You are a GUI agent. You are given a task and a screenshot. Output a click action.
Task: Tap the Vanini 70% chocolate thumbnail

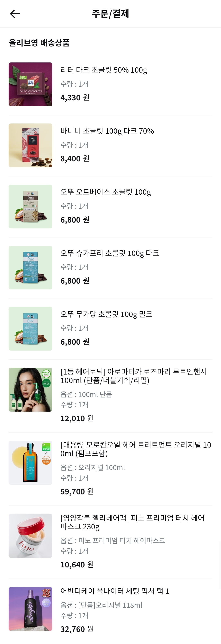[x=30, y=145]
